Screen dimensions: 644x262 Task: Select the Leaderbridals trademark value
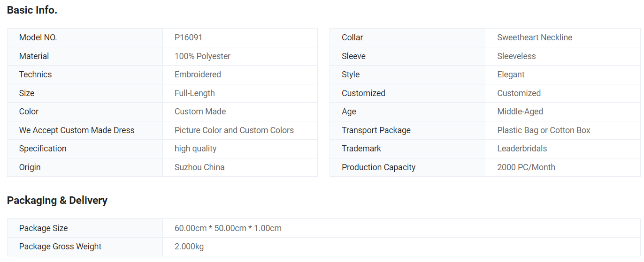tap(522, 149)
